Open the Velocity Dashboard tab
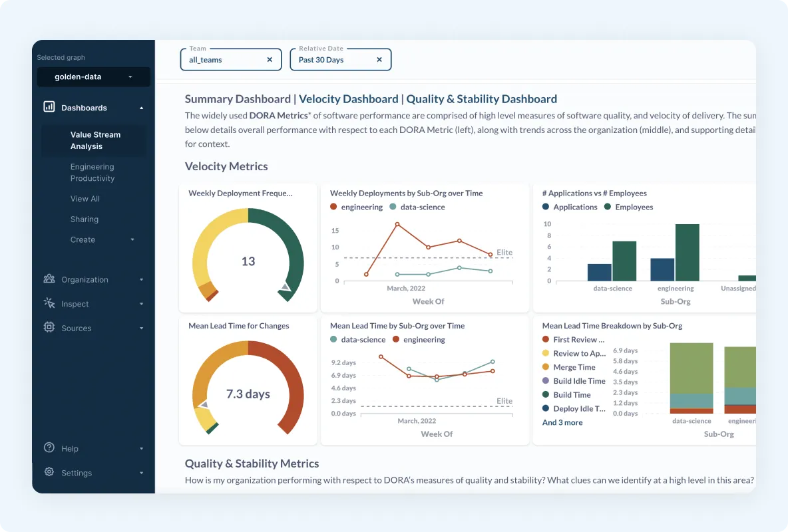788x532 pixels. (x=348, y=98)
